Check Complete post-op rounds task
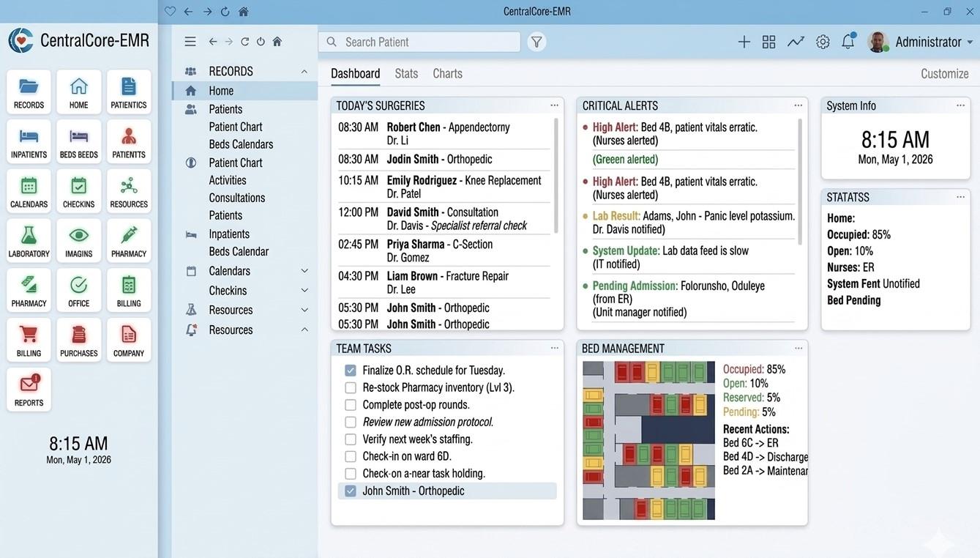 (351, 405)
